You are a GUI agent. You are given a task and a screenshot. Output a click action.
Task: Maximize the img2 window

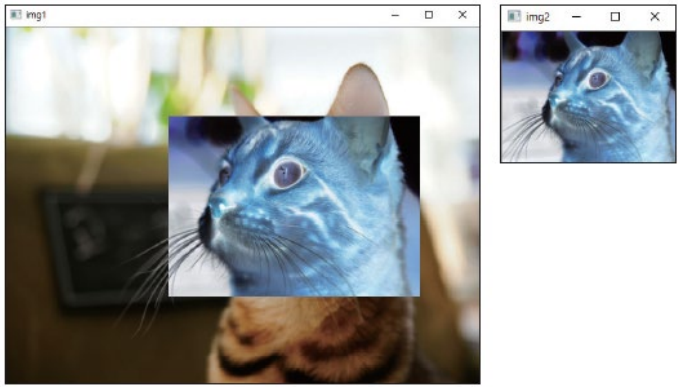click(615, 17)
